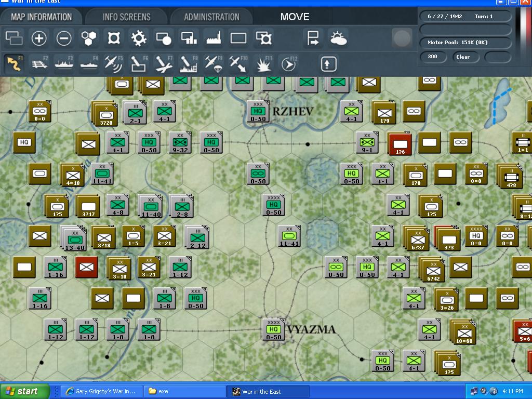Viewport: 532px width, 399px height.
Task: Select the 13-40 armored unit stack
Action: 74,237
